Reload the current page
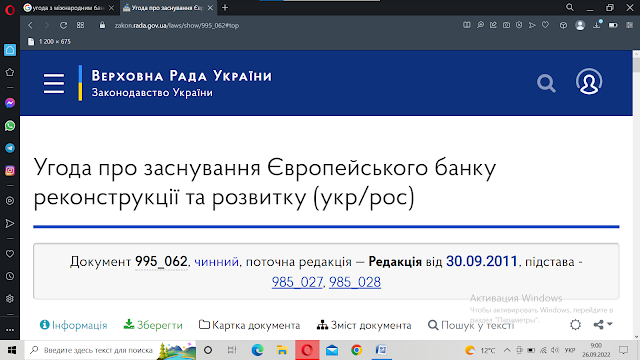 (x=63, y=25)
